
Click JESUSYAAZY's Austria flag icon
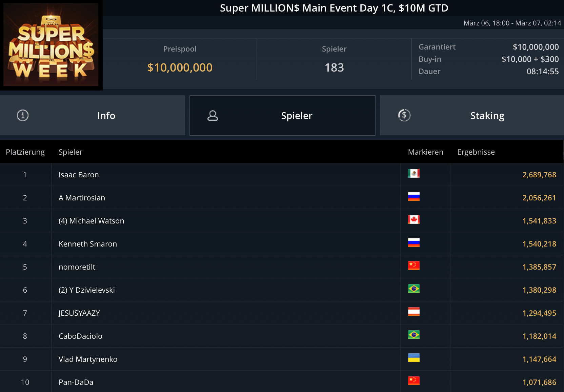[x=414, y=312]
